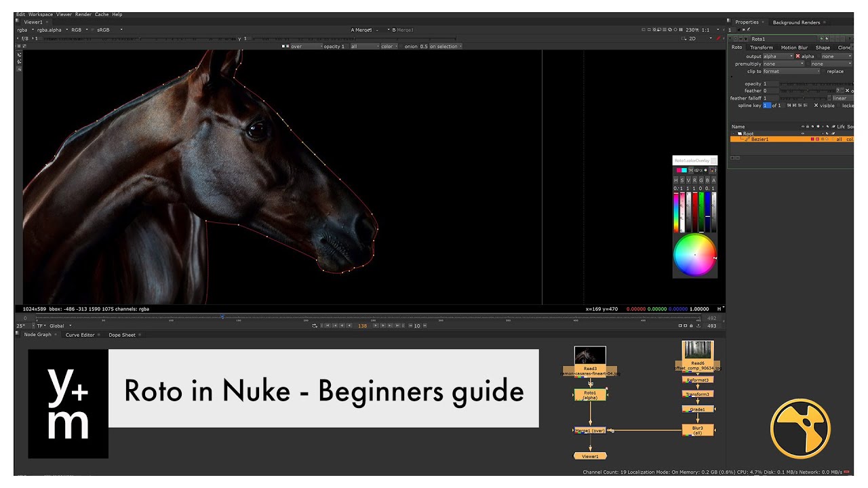The image size is (868, 488).
Task: Open the Viewer menu
Action: 64,14
